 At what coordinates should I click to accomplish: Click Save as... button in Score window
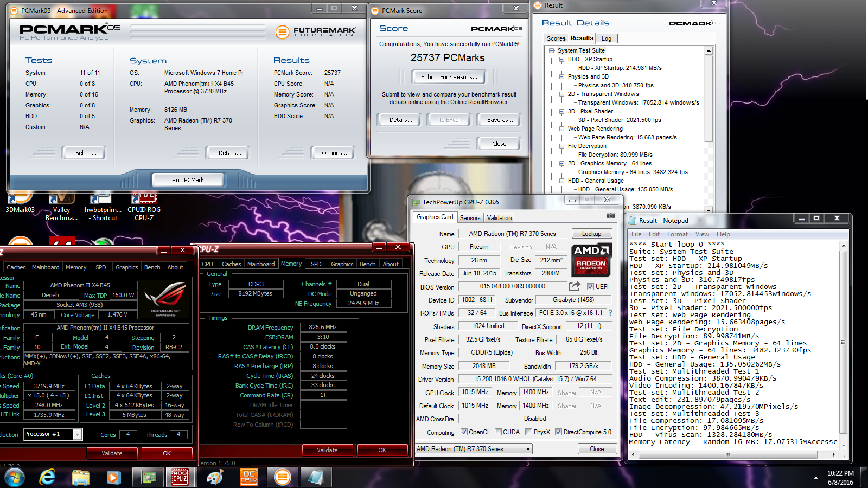pos(500,120)
